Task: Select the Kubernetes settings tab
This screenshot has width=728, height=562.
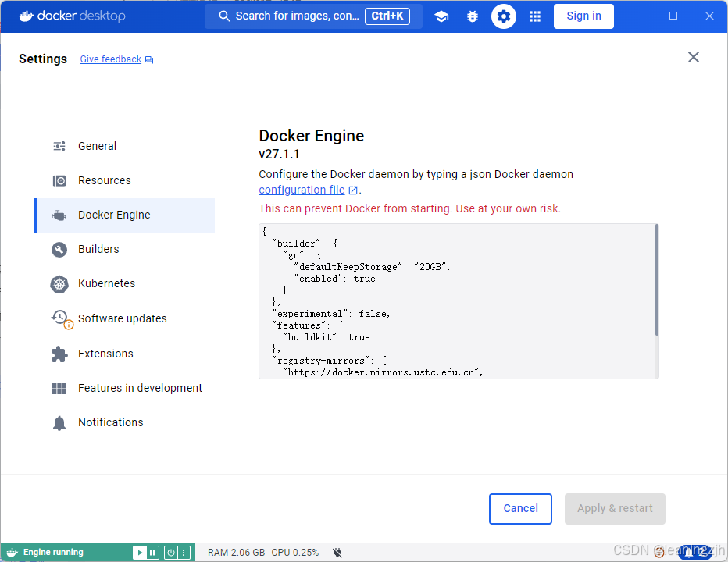Action: pyautogui.click(x=124, y=283)
